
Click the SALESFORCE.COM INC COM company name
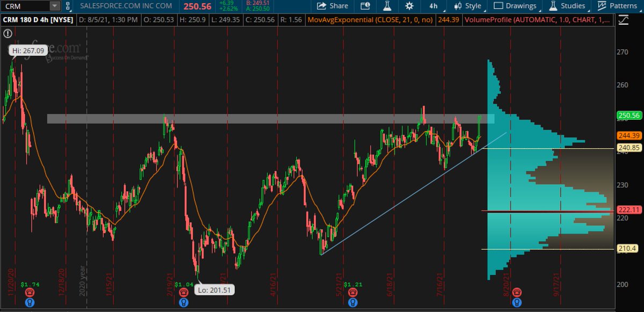(126, 6)
